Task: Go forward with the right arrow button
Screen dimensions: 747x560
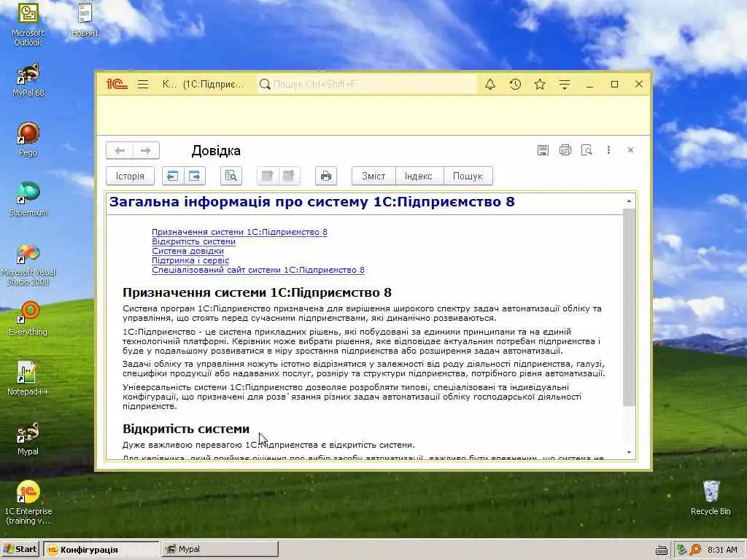Action: click(x=146, y=150)
